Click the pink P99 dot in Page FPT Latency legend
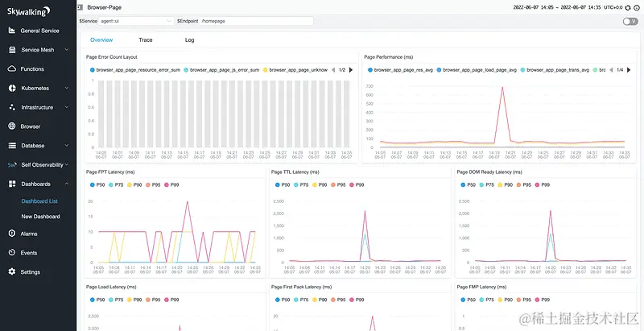Screen dimensions: 644x331 [167, 184]
